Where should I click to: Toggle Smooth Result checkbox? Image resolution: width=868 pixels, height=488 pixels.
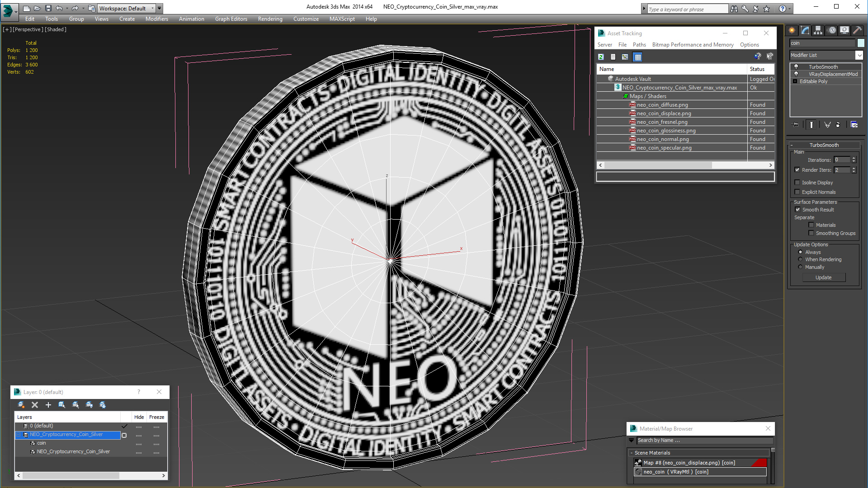798,210
